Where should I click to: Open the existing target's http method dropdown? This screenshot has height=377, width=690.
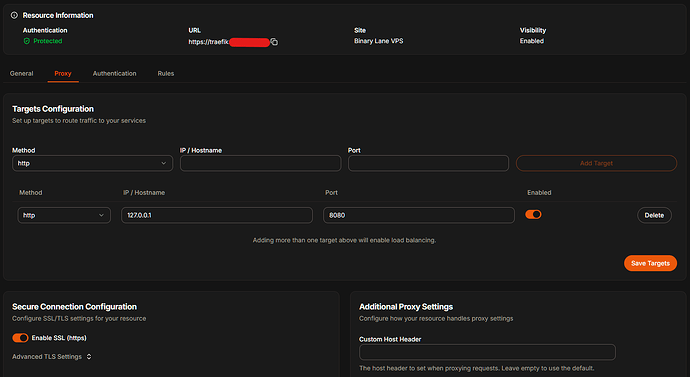64,215
